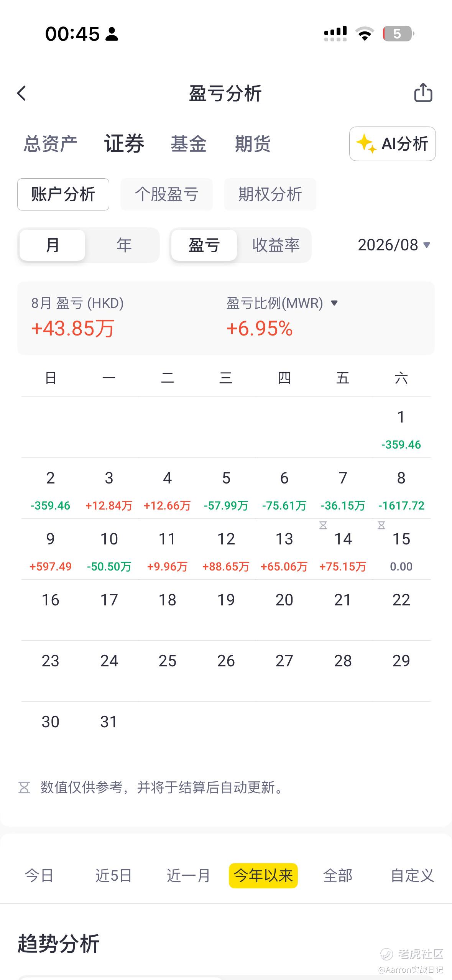This screenshot has width=452, height=980.
Task: Tap battery indicator in status bar
Action: tap(398, 34)
